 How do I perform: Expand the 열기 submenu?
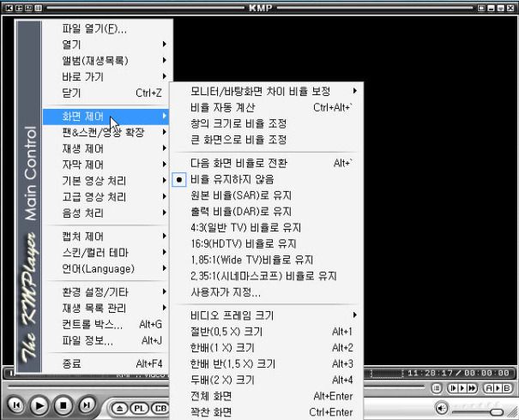tap(106, 45)
